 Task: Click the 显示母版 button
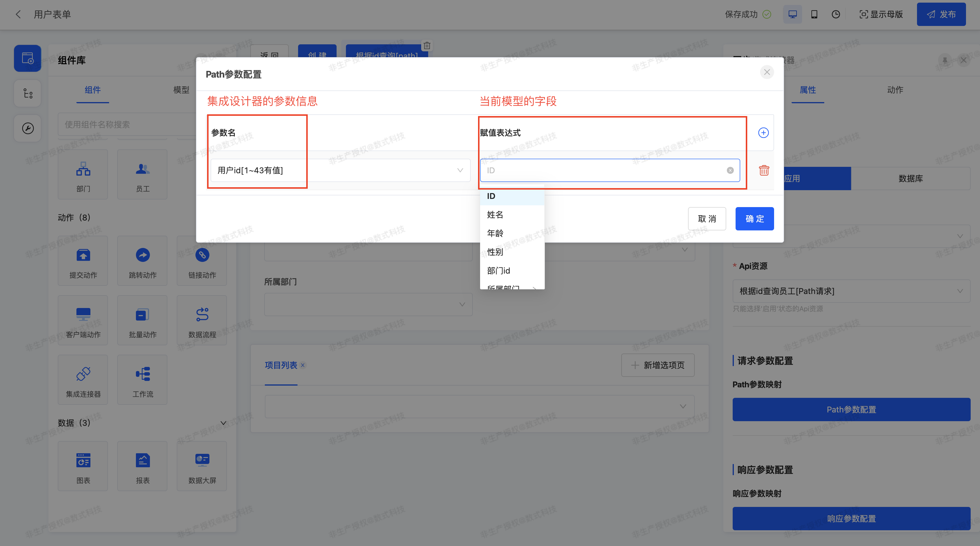coord(881,15)
